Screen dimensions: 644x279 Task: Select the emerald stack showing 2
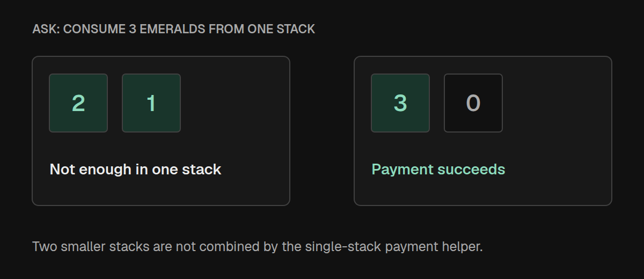coord(78,103)
